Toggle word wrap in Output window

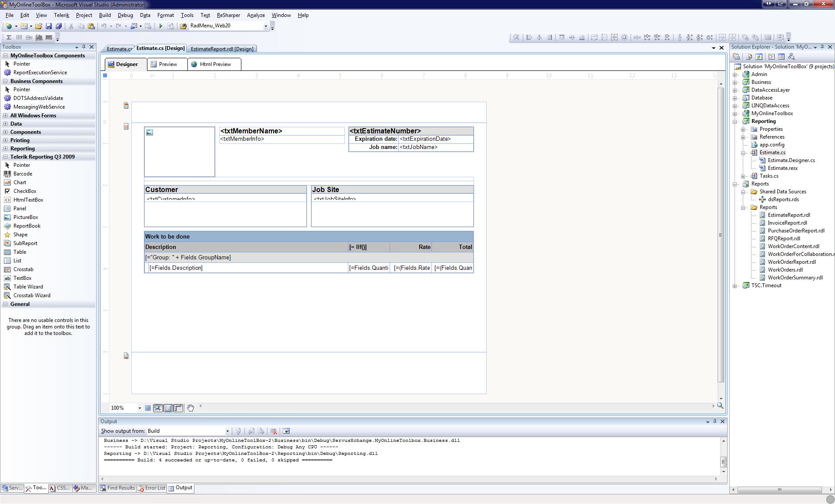coord(286,431)
